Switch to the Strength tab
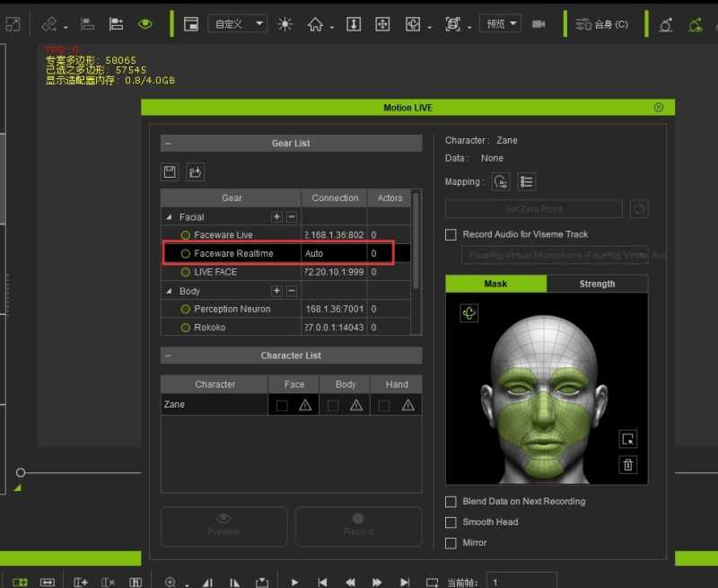The height and width of the screenshot is (588, 718). point(597,284)
